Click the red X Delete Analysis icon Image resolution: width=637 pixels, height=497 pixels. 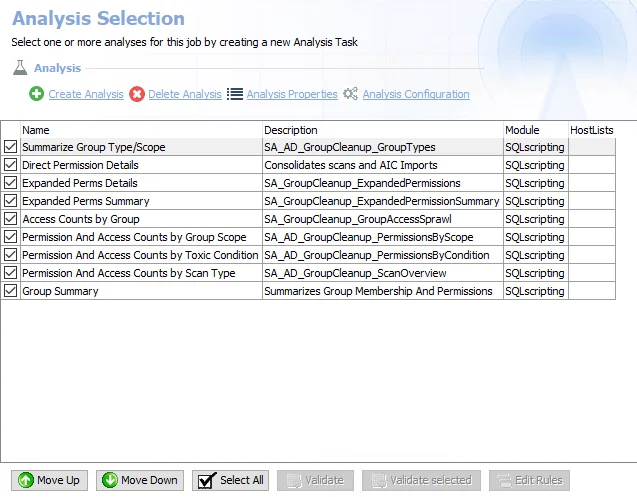137,94
